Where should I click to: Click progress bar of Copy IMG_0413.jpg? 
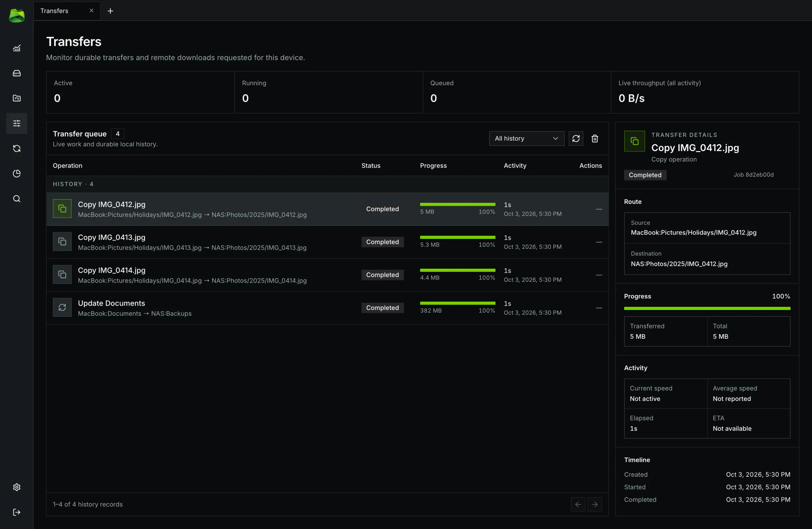[x=457, y=237]
